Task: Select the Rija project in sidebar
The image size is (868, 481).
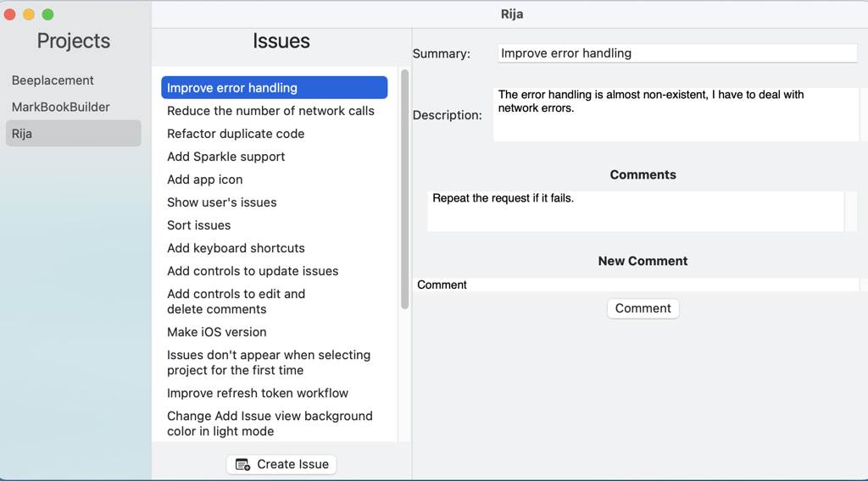Action: pyautogui.click(x=22, y=134)
